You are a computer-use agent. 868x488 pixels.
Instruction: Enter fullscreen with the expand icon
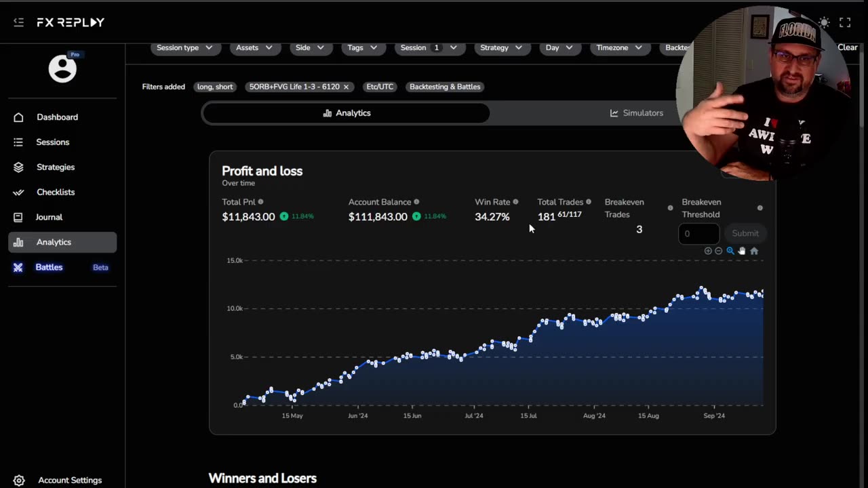(x=845, y=22)
